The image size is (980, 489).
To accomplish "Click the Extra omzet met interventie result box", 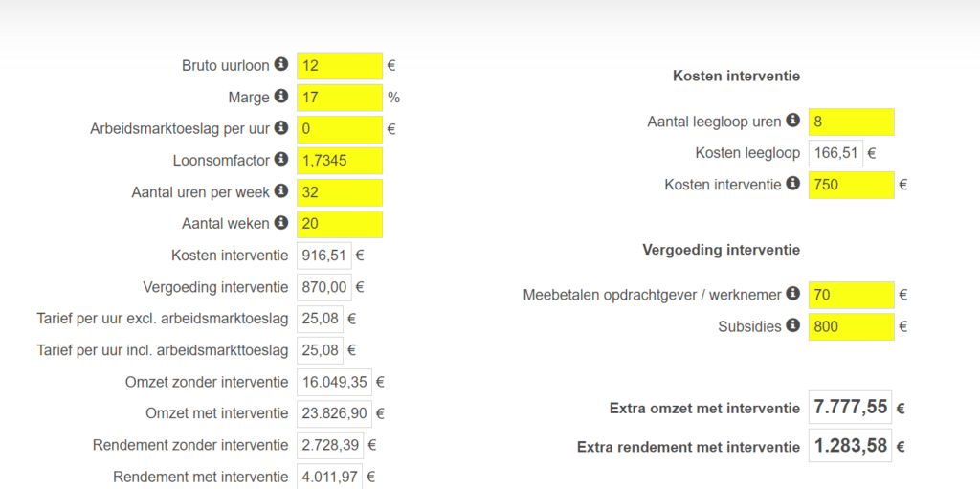I will point(850,408).
